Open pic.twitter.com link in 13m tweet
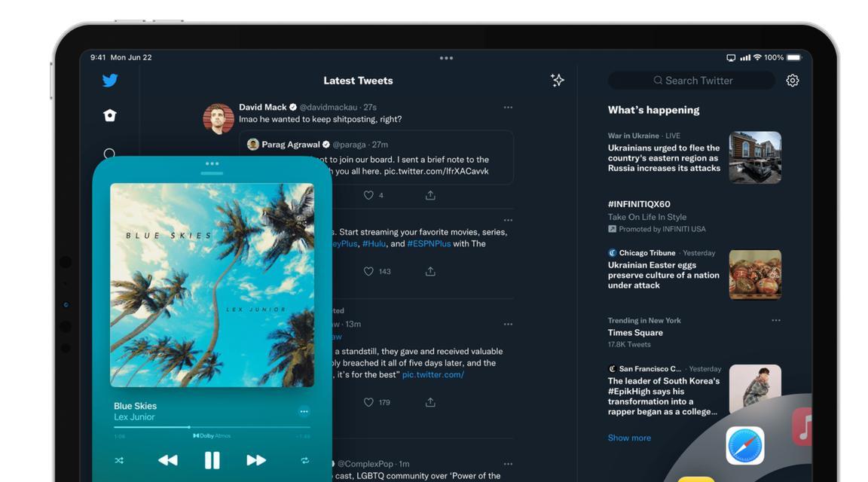868x482 pixels. [433, 374]
